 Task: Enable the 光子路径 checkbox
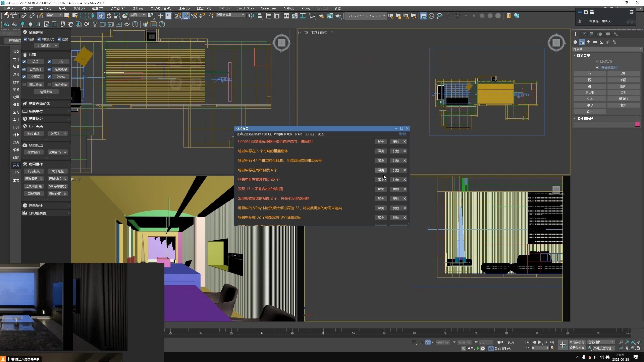click(49, 84)
